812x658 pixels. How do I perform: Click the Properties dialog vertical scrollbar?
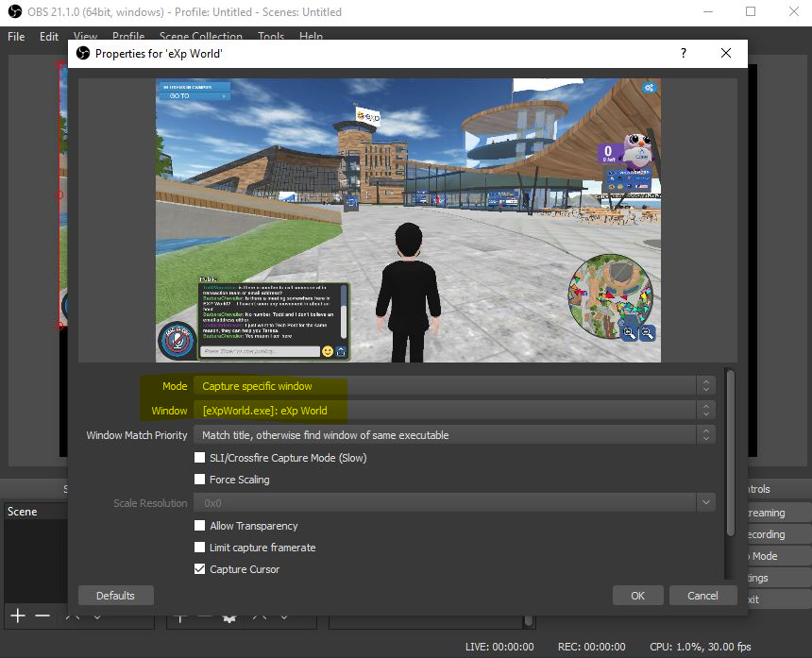point(730,453)
